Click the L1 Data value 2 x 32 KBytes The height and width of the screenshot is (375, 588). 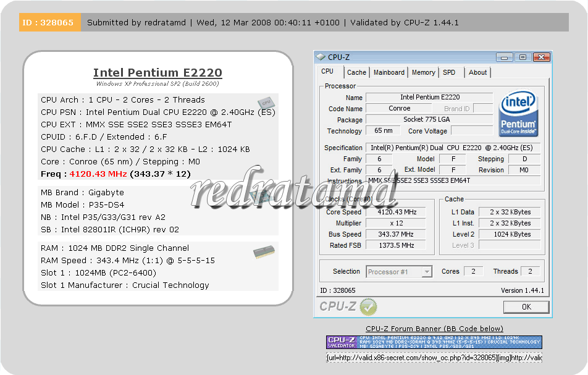pos(510,212)
